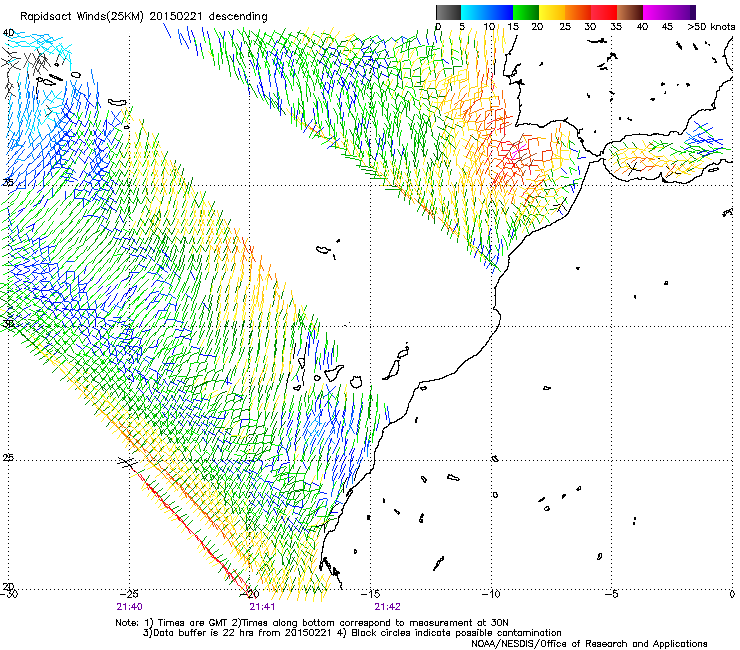Click the orange 25-30 knots legend swatch
The width and height of the screenshot is (740, 650).
point(578,12)
